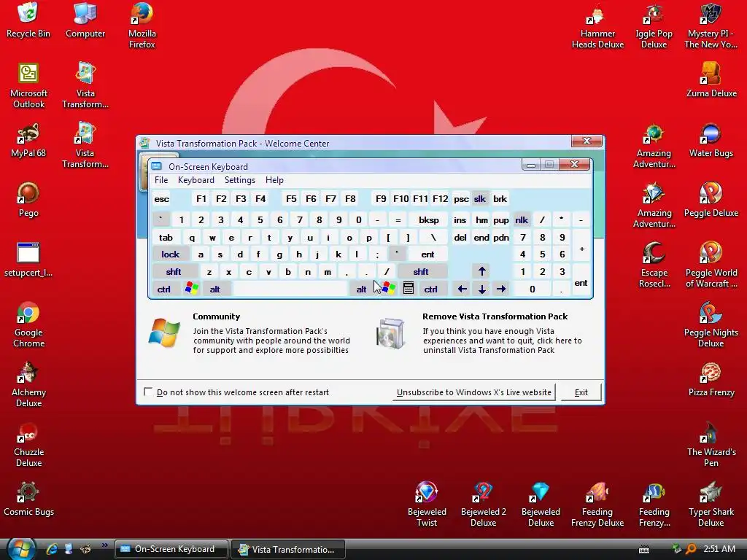Open Bejeweled 2 Deluxe shortcut
Viewport: 747px width, 560px height.
click(x=483, y=505)
